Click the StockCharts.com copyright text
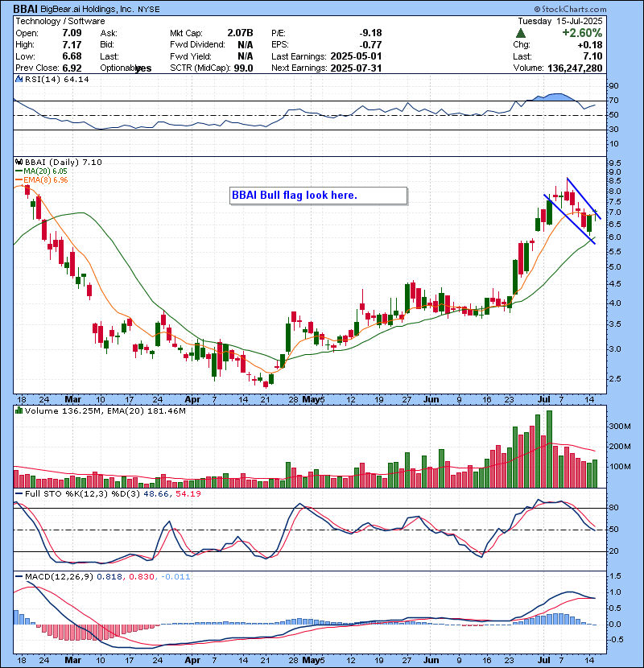 pyautogui.click(x=570, y=10)
